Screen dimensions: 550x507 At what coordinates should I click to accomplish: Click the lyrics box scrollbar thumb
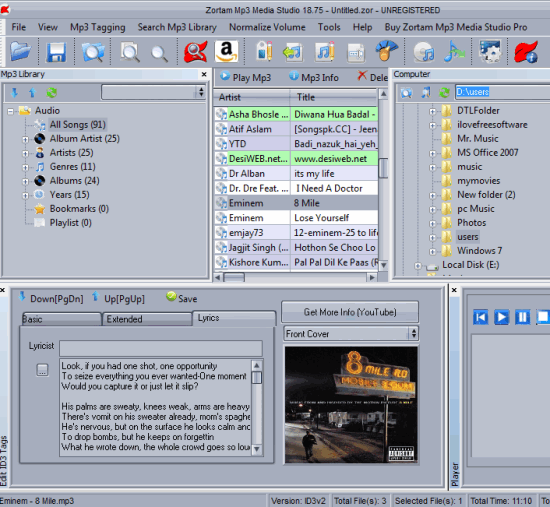pyautogui.click(x=257, y=378)
